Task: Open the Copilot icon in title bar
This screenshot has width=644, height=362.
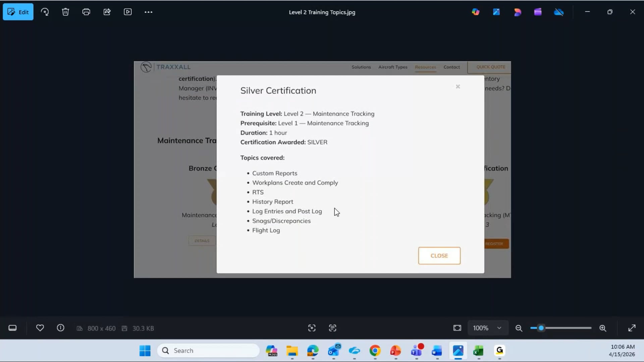Action: (x=476, y=12)
